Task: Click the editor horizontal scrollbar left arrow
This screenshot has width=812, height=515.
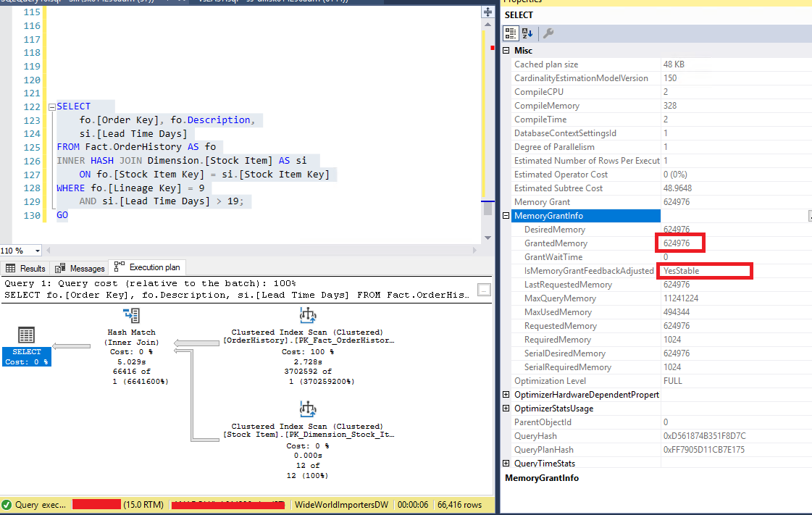Action: coord(49,251)
